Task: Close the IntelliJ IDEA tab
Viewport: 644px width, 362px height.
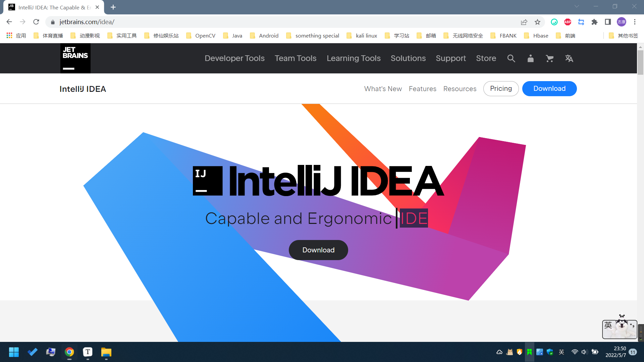Action: click(x=97, y=7)
